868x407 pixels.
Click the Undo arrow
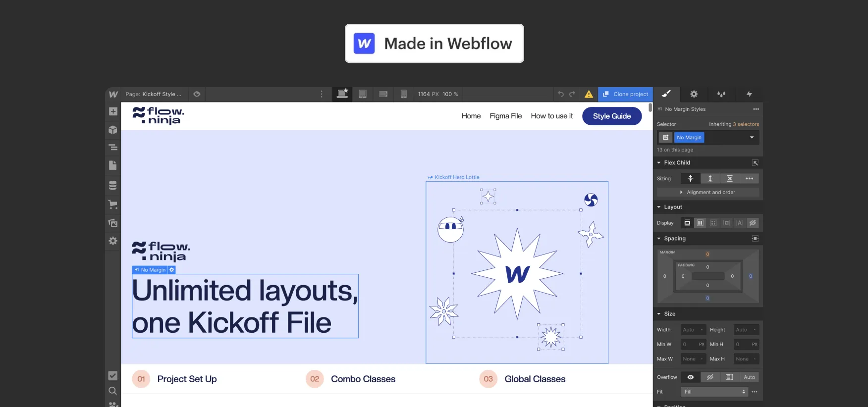(561, 94)
